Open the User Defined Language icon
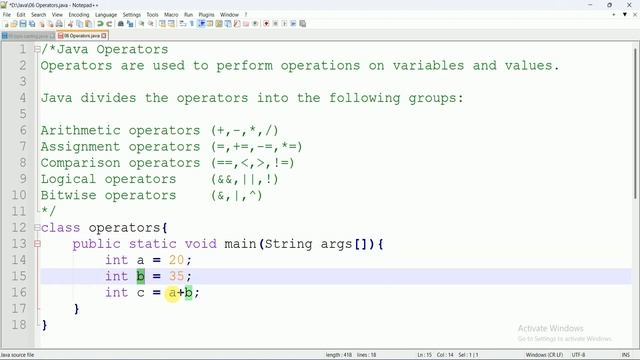 click(x=210, y=24)
